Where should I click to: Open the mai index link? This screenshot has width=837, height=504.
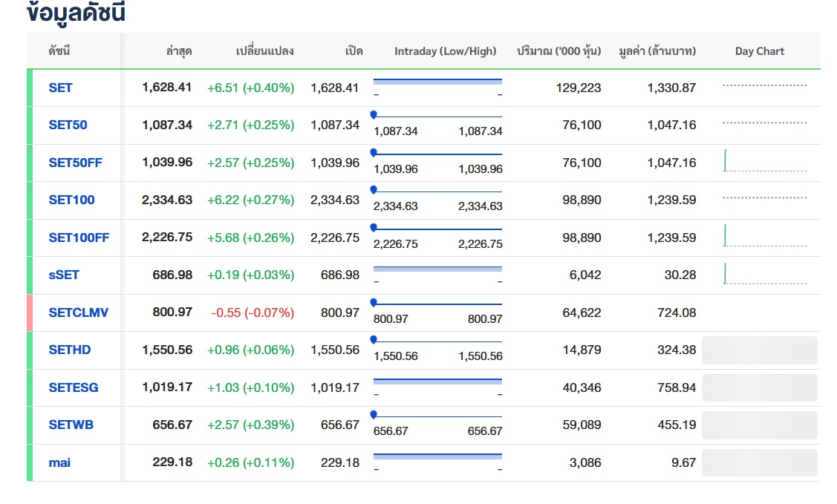[59, 463]
